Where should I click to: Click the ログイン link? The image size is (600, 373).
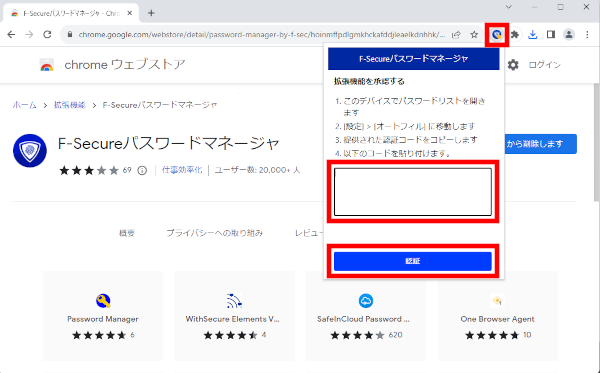[x=545, y=65]
